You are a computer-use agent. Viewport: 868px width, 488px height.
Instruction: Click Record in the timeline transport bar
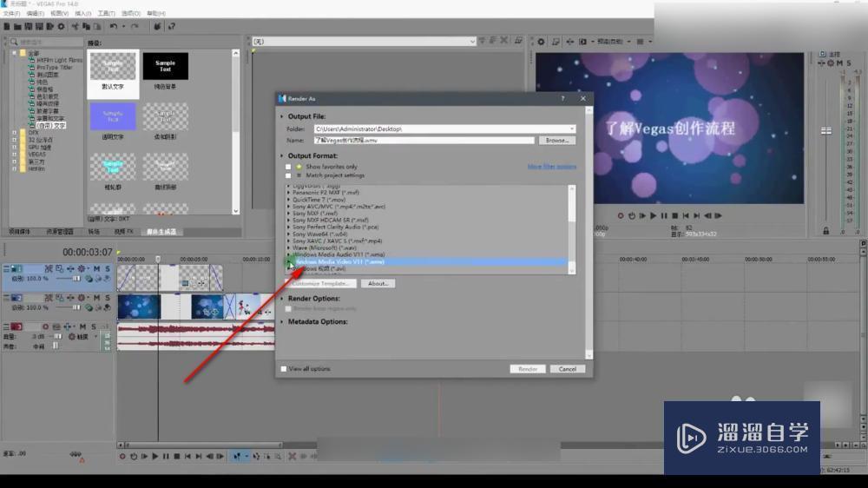pos(122,457)
